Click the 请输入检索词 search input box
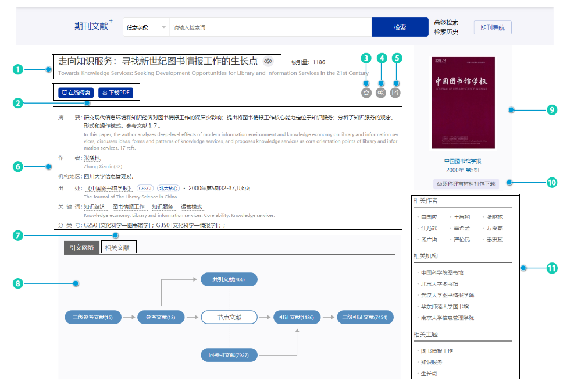Image resolution: width=588 pixels, height=380 pixels. (x=270, y=27)
